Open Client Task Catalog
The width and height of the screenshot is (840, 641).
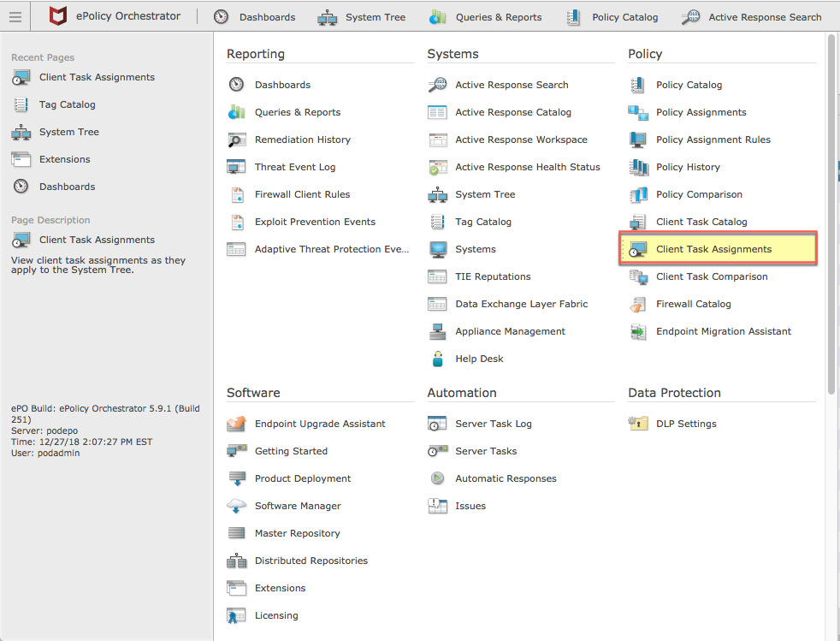(701, 222)
